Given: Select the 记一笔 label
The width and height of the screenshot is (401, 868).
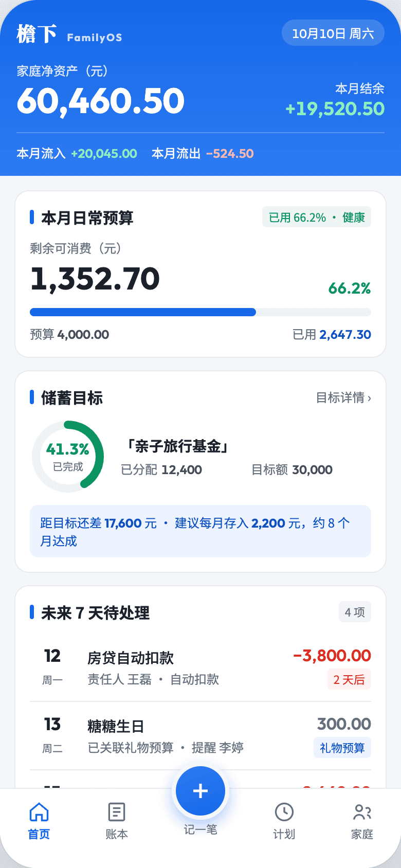Looking at the screenshot, I should 200,829.
